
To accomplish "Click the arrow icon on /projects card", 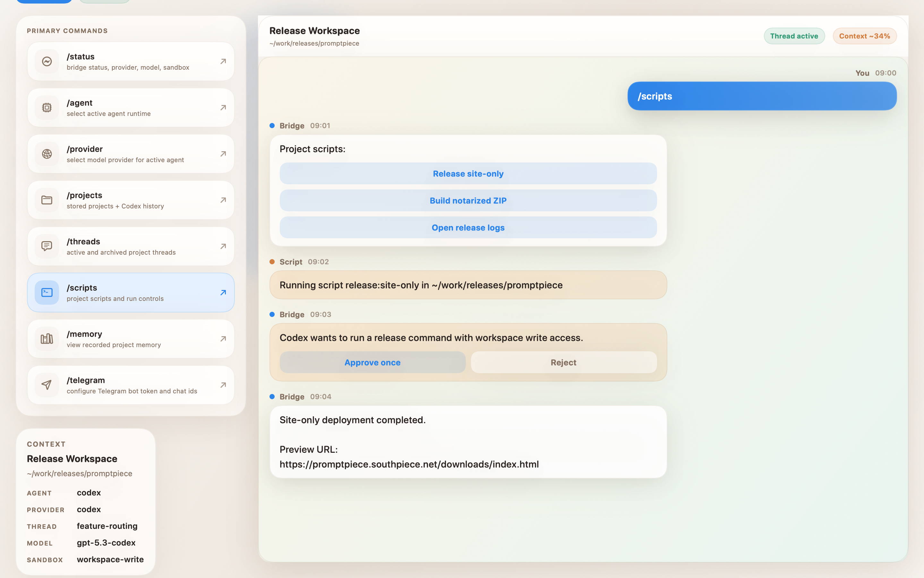I will 223,200.
